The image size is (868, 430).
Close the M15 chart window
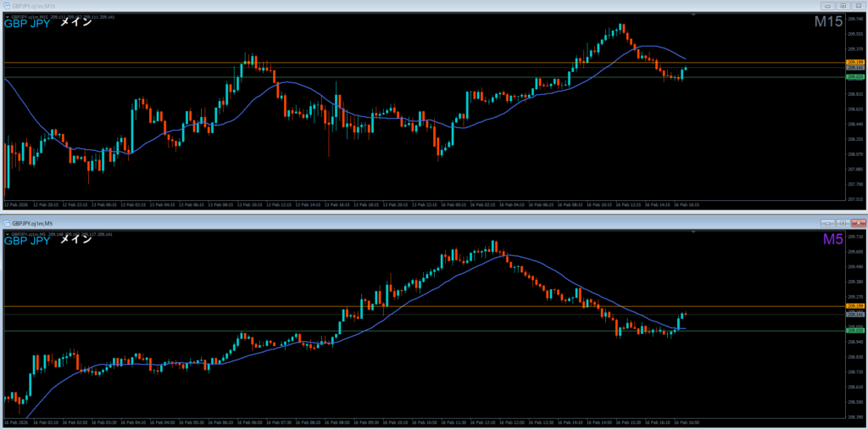coord(858,6)
